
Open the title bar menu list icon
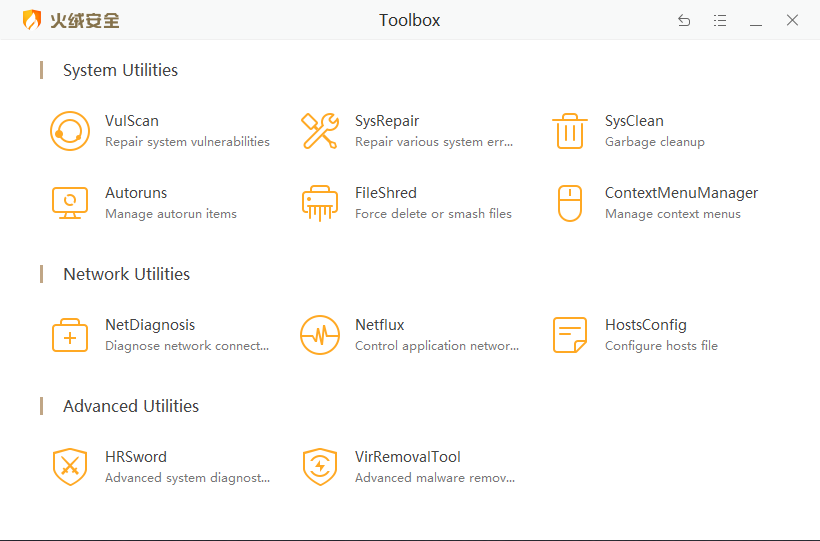[720, 20]
